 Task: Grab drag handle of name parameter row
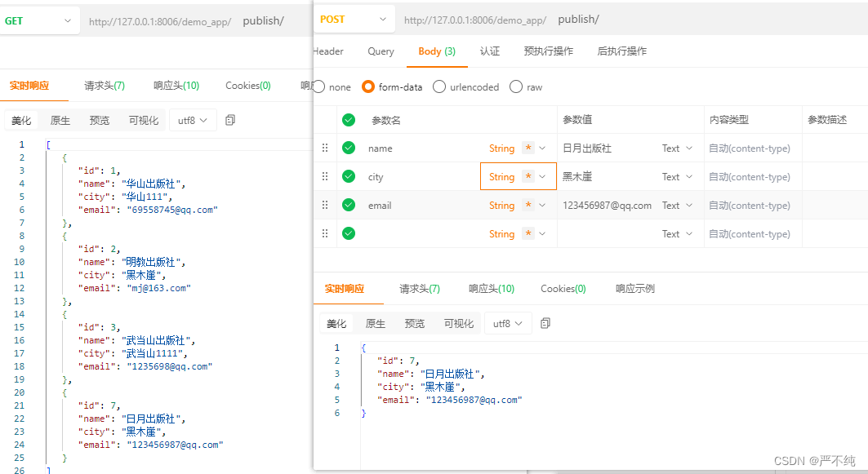click(325, 148)
